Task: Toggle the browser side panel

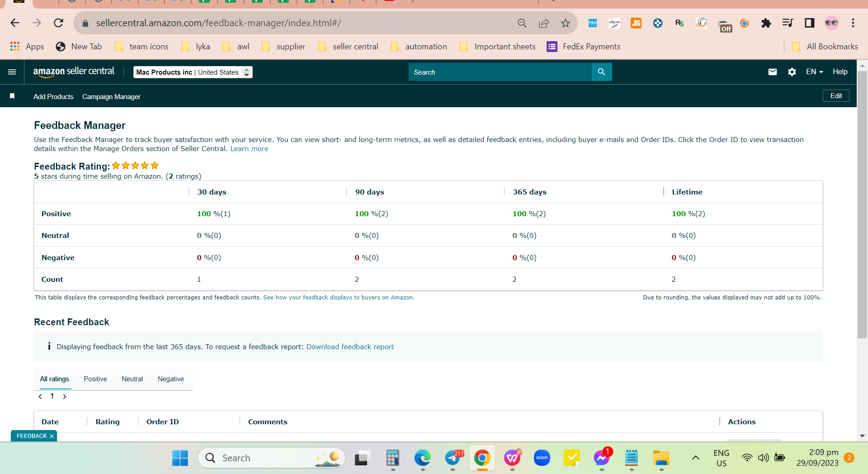Action: pyautogui.click(x=809, y=23)
